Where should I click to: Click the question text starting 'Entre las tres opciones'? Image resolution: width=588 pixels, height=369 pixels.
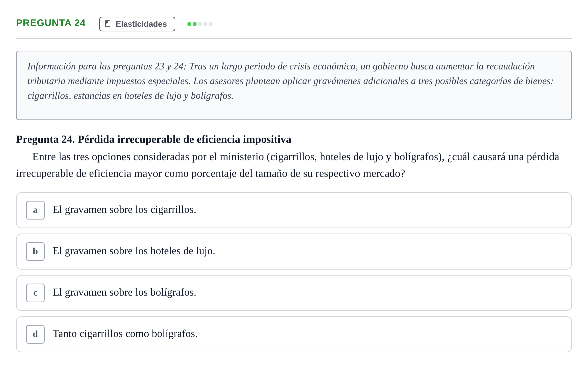point(288,165)
